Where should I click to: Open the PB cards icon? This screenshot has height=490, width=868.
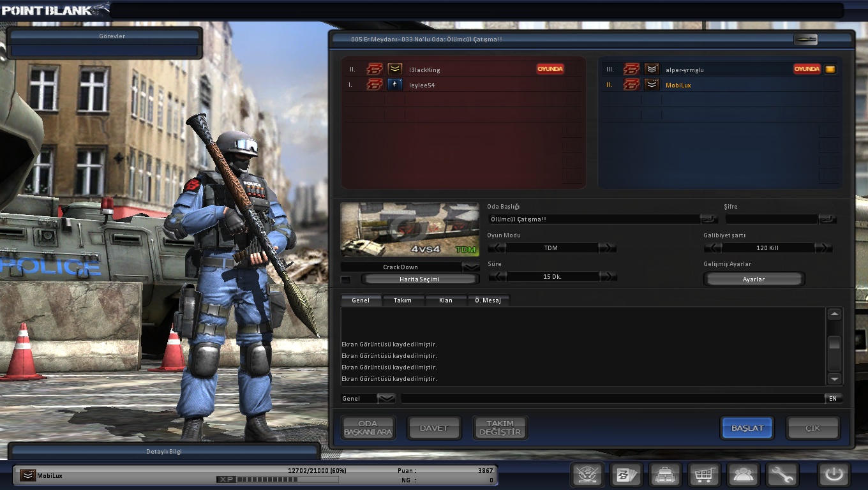(625, 475)
